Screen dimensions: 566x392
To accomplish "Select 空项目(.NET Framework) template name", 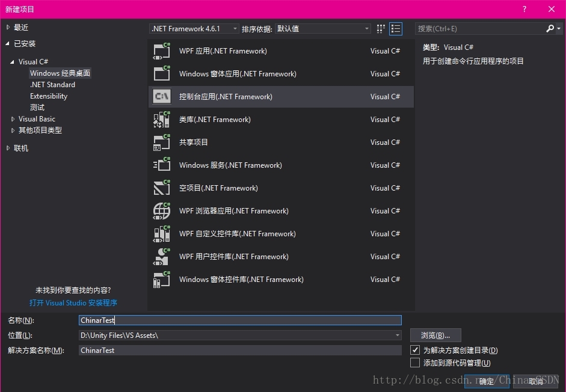I will click(x=218, y=188).
